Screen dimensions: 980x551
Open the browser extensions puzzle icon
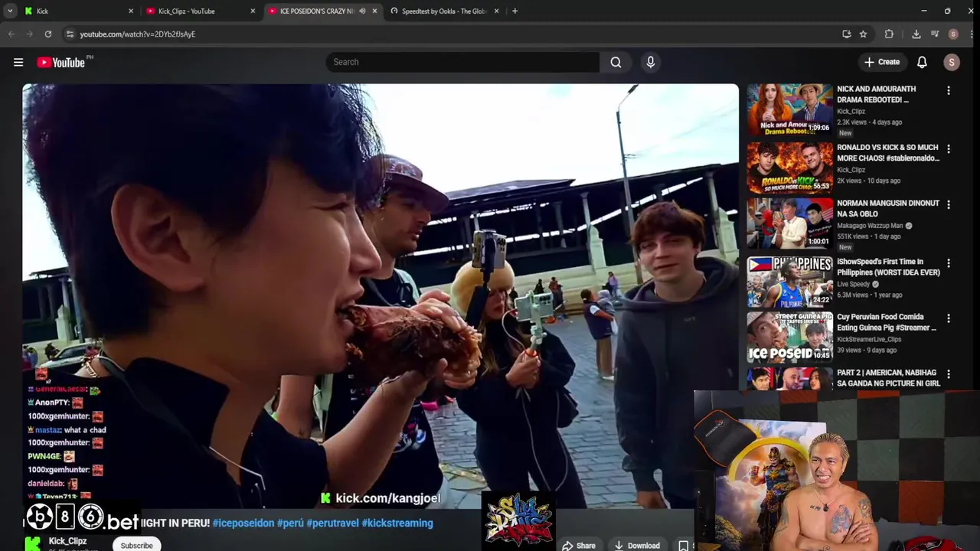point(889,34)
